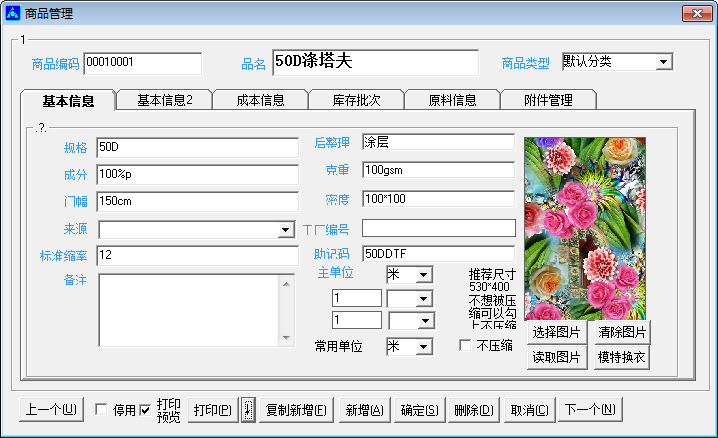The height and width of the screenshot is (438, 718).
Task: Enable the 不压缩 checkbox
Action: (465, 346)
